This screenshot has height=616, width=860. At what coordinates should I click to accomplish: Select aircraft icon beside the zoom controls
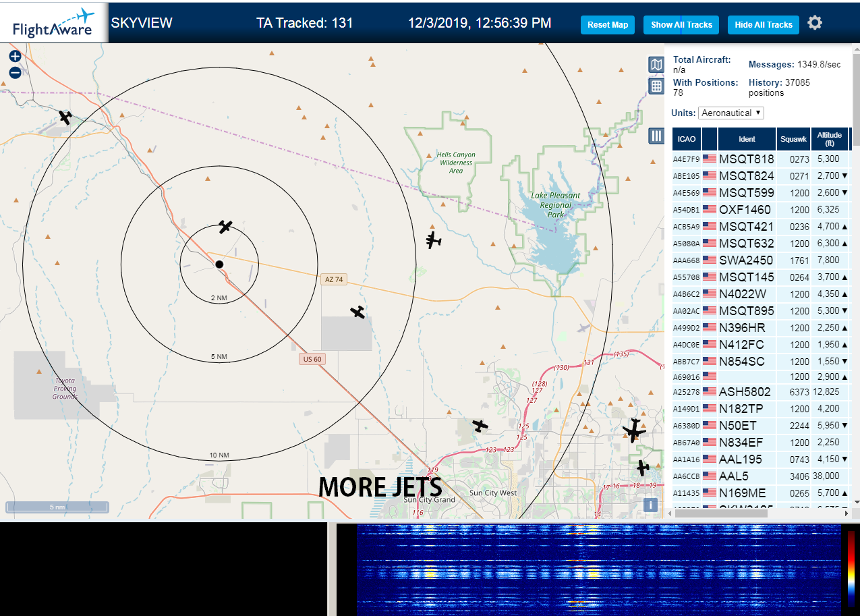coord(65,117)
